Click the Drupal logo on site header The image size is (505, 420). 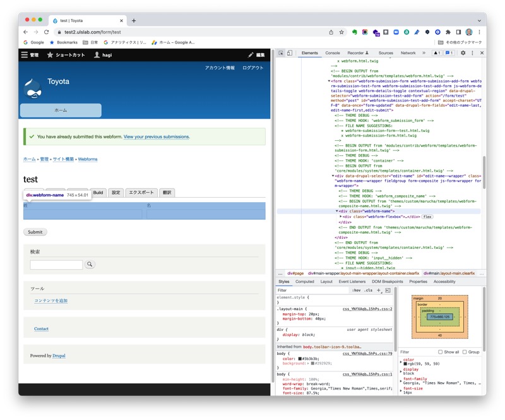(33, 88)
